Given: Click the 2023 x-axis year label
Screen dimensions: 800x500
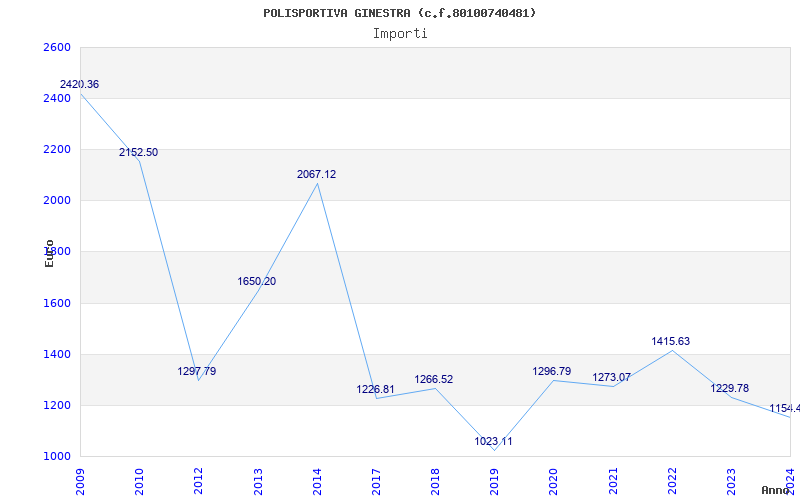Looking at the screenshot, I should pos(731,481).
